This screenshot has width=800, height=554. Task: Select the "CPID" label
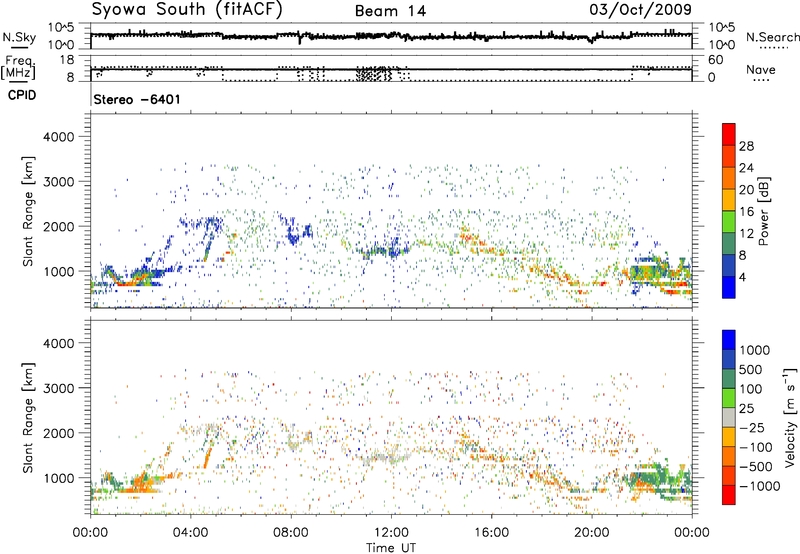click(22, 95)
